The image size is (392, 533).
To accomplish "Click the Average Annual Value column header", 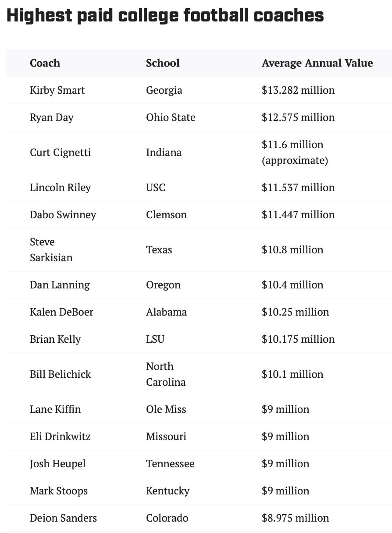I will 317,63.
